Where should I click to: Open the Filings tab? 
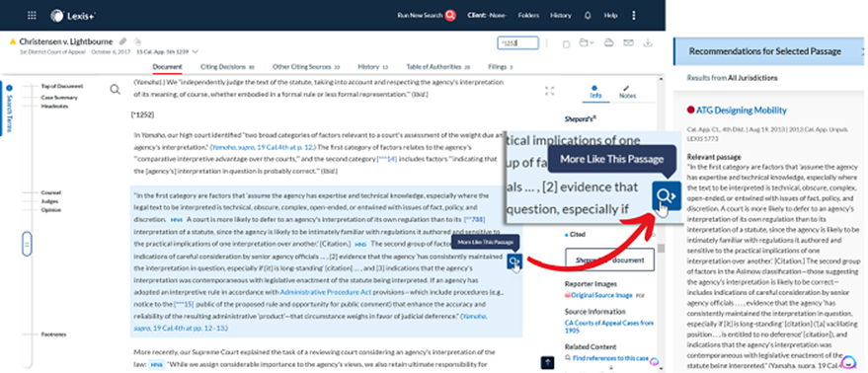click(x=501, y=67)
